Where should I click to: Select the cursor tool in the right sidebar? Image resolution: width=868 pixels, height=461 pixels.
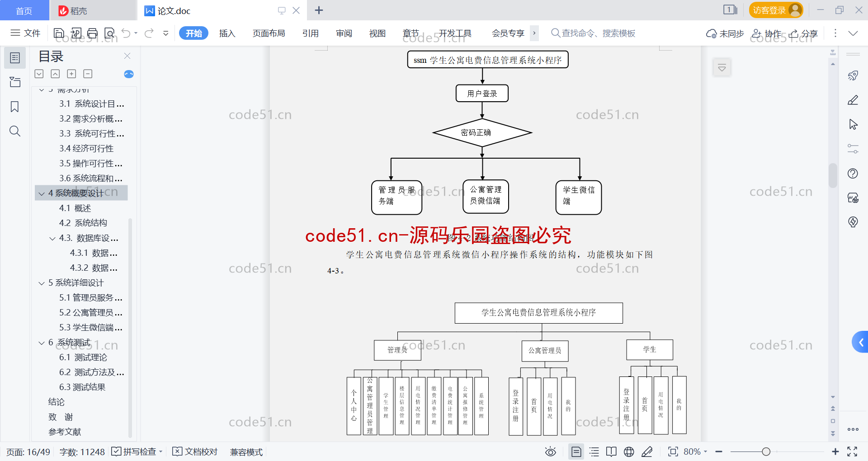click(853, 124)
